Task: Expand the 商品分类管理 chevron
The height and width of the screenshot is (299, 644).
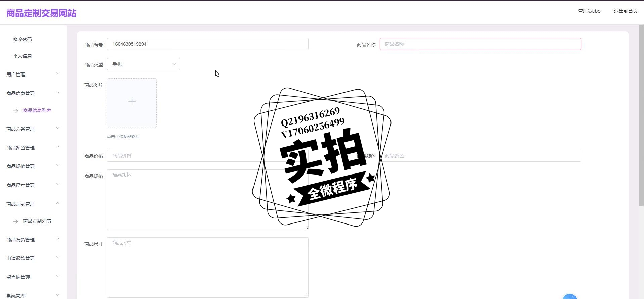Action: click(58, 128)
